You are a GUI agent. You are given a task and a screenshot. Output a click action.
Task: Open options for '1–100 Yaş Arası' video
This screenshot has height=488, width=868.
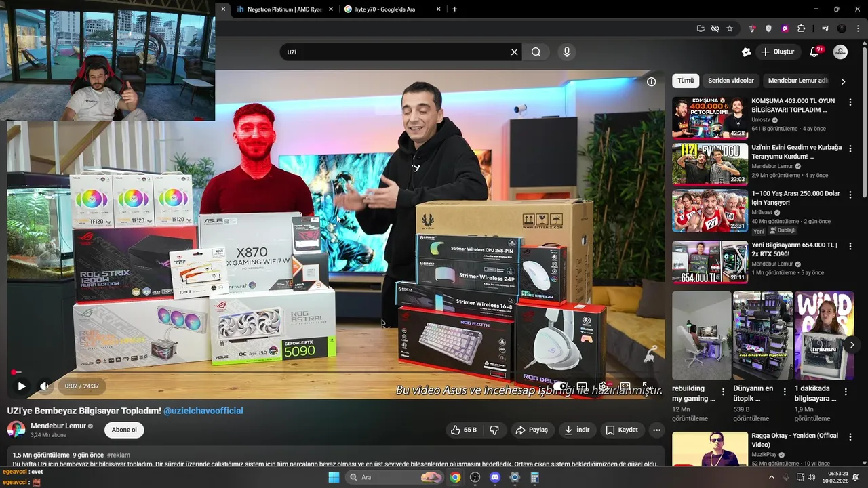[x=850, y=194]
